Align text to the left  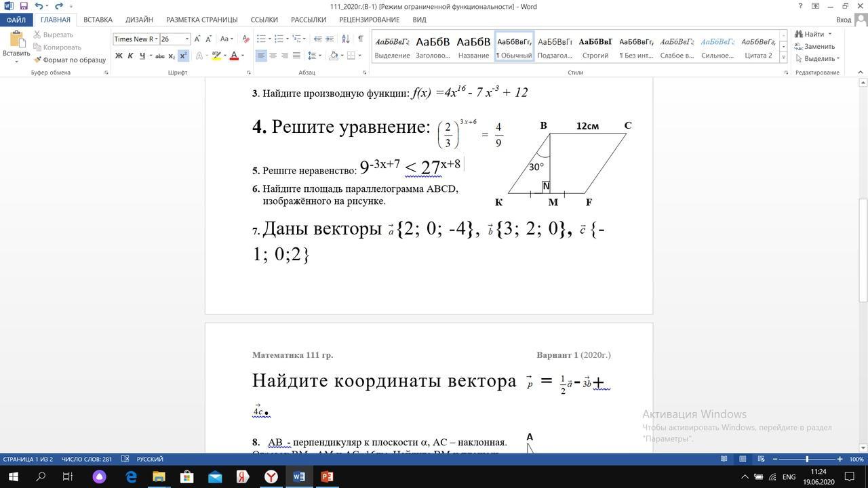coord(261,56)
